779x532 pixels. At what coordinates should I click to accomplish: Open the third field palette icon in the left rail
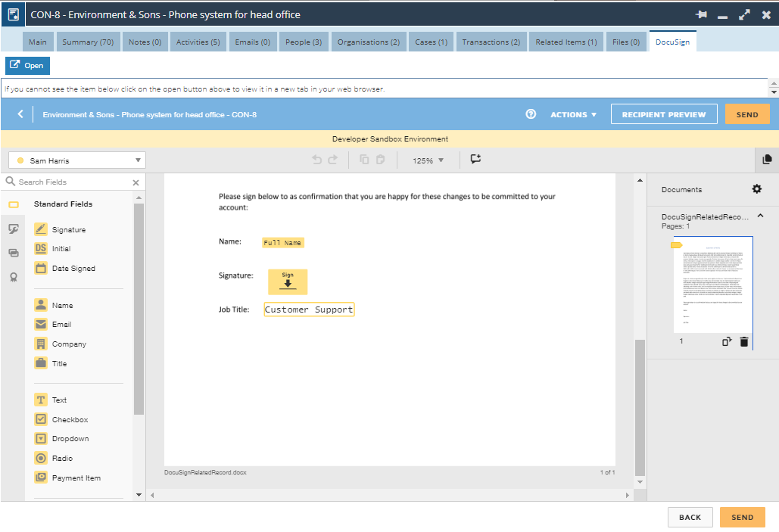click(x=14, y=253)
